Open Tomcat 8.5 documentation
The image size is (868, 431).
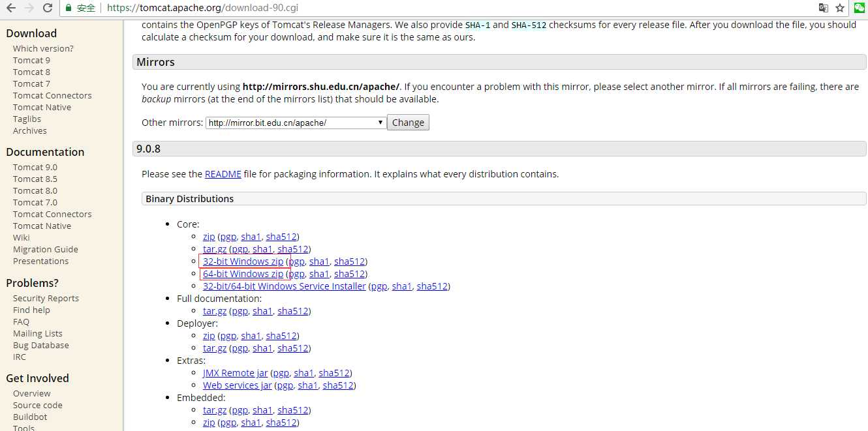tap(35, 179)
